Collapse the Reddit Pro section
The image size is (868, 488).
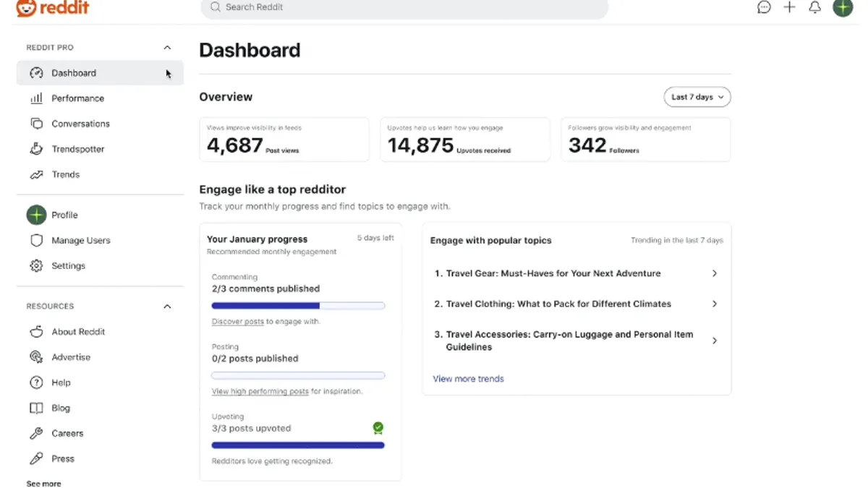click(167, 48)
